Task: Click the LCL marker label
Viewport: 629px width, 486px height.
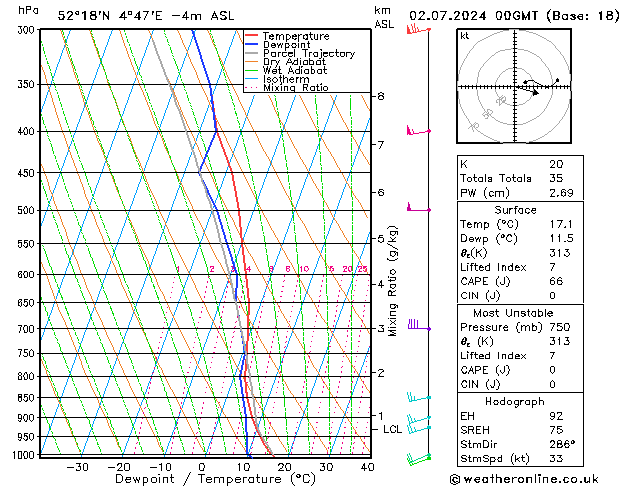Action: pyautogui.click(x=392, y=429)
